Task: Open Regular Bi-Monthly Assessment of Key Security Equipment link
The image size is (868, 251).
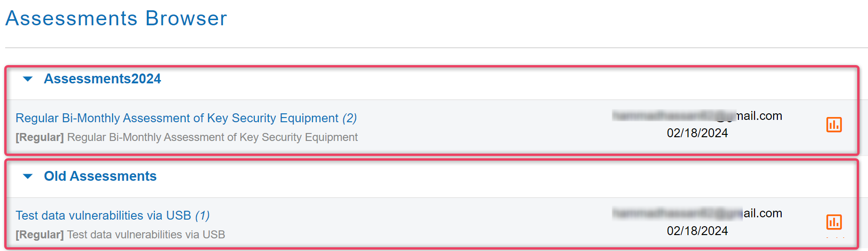Action: (177, 118)
